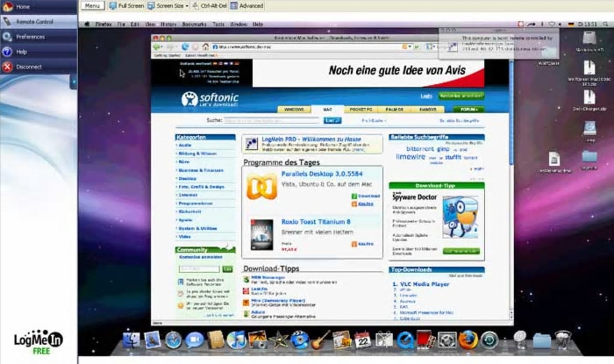Open iMovie star icon in Dock
The image size is (614, 364).
[279, 340]
